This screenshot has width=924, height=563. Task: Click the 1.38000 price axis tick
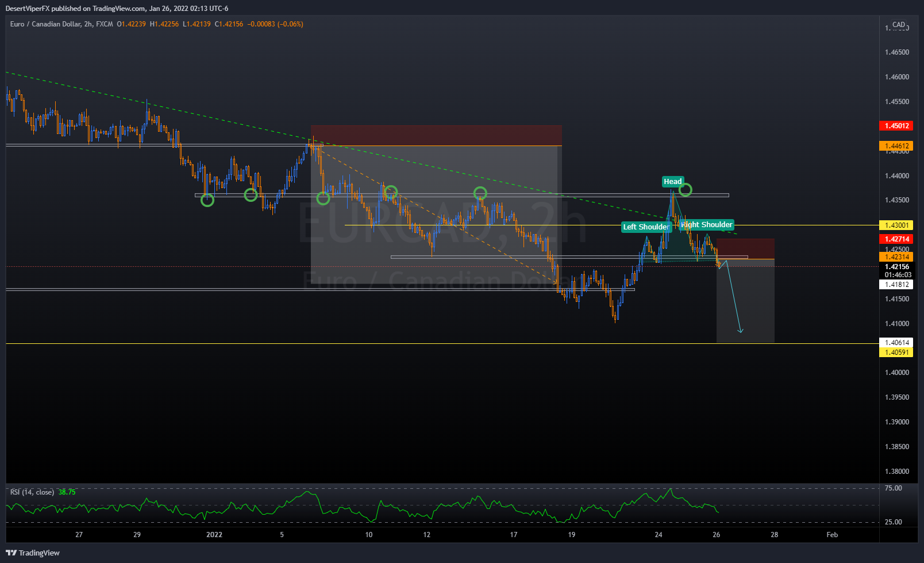point(897,472)
